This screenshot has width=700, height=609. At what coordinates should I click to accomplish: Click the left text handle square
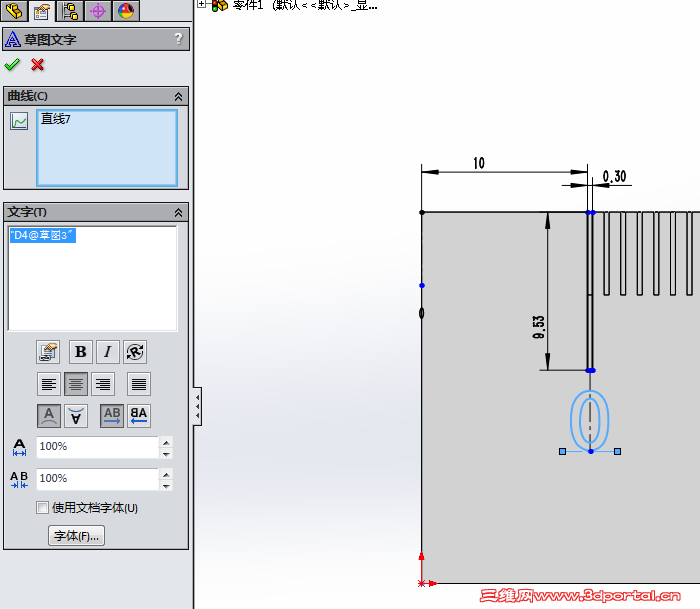(562, 452)
